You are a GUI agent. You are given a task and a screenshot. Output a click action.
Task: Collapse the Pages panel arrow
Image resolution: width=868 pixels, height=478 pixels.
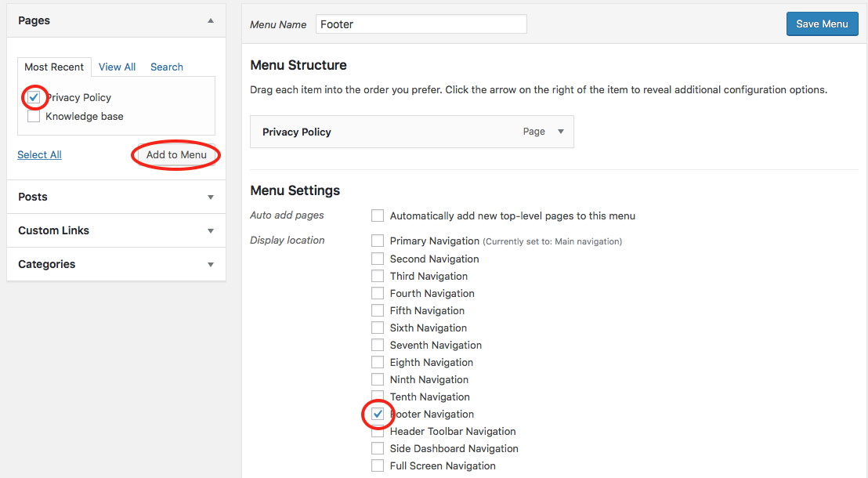(210, 21)
